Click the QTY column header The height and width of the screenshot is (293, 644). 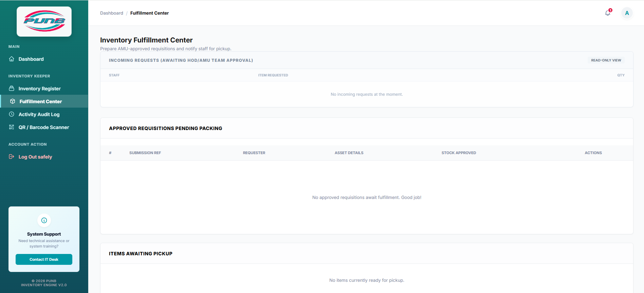point(621,75)
